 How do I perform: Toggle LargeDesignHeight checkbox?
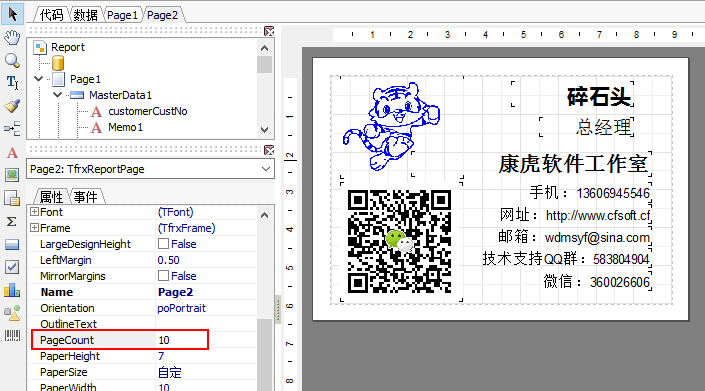pyautogui.click(x=163, y=244)
